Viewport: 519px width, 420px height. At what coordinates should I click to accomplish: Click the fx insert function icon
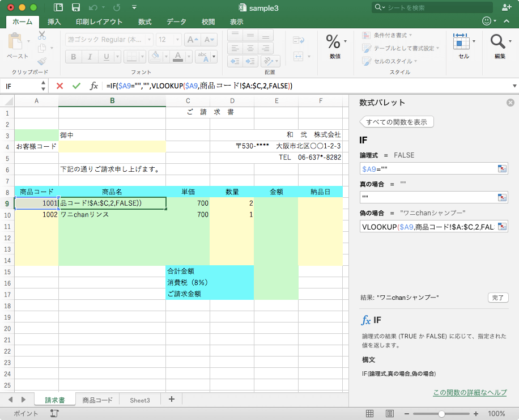pos(93,86)
